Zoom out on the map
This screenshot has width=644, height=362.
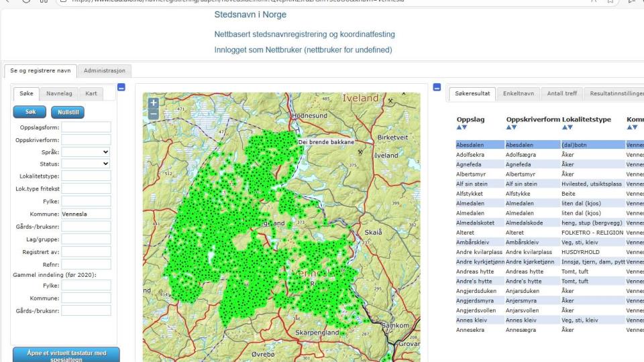[154, 114]
